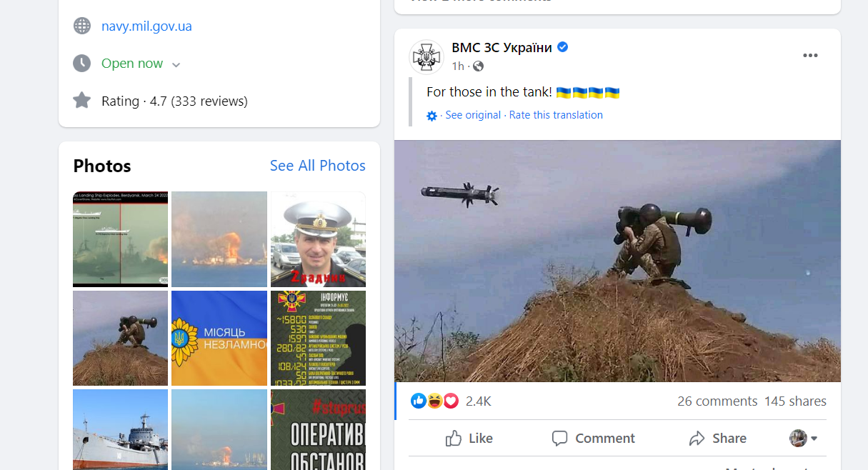This screenshot has height=470, width=868.
Task: Click the public audience globe icon
Action: 479,66
